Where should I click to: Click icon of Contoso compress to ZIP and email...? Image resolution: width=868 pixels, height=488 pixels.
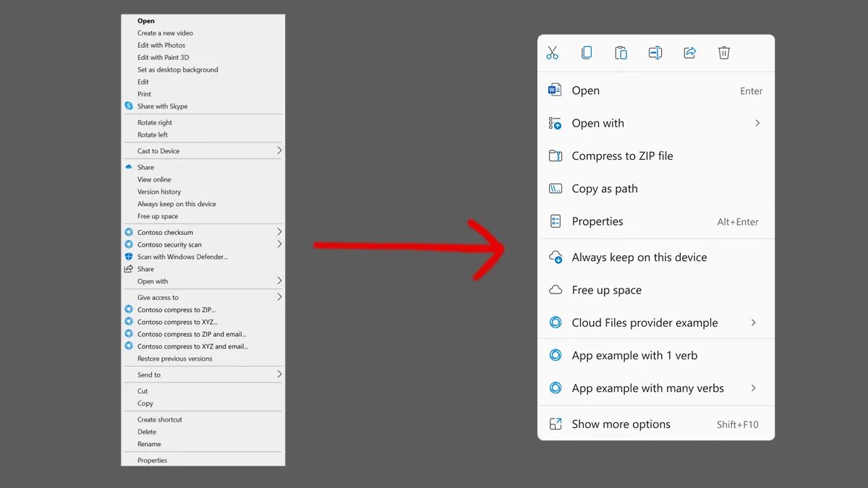pos(129,334)
